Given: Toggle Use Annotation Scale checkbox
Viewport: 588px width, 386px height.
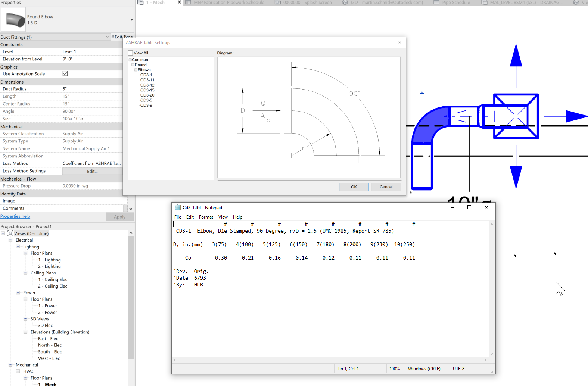Looking at the screenshot, I should pos(65,73).
